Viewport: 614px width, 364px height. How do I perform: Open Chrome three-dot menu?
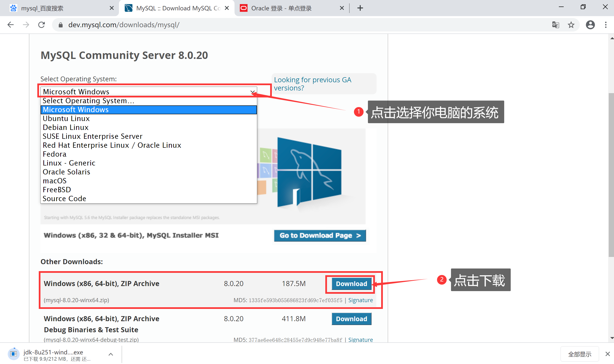(x=605, y=25)
